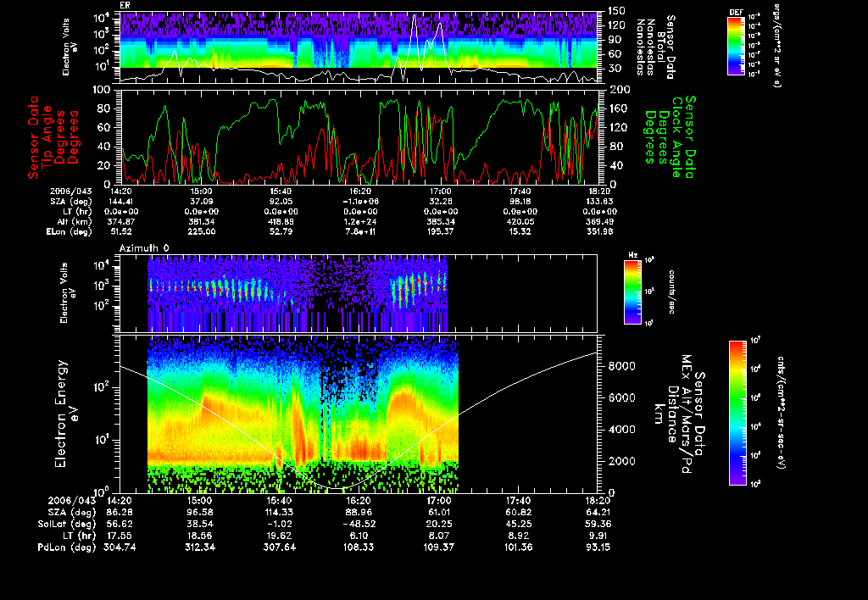Click the 'Electron Energy eV' axis label
Screen dimensions: 868x600
(66, 414)
